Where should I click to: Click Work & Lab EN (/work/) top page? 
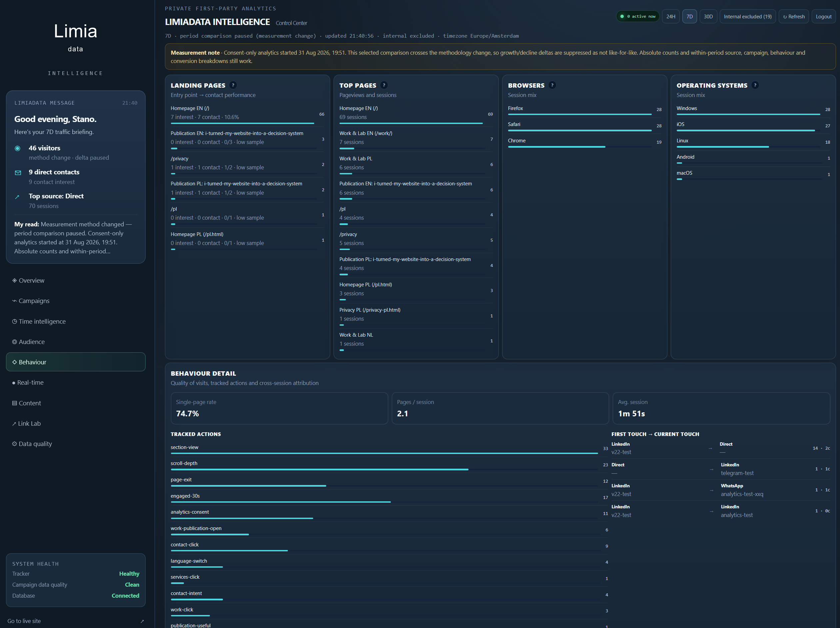pos(416,139)
